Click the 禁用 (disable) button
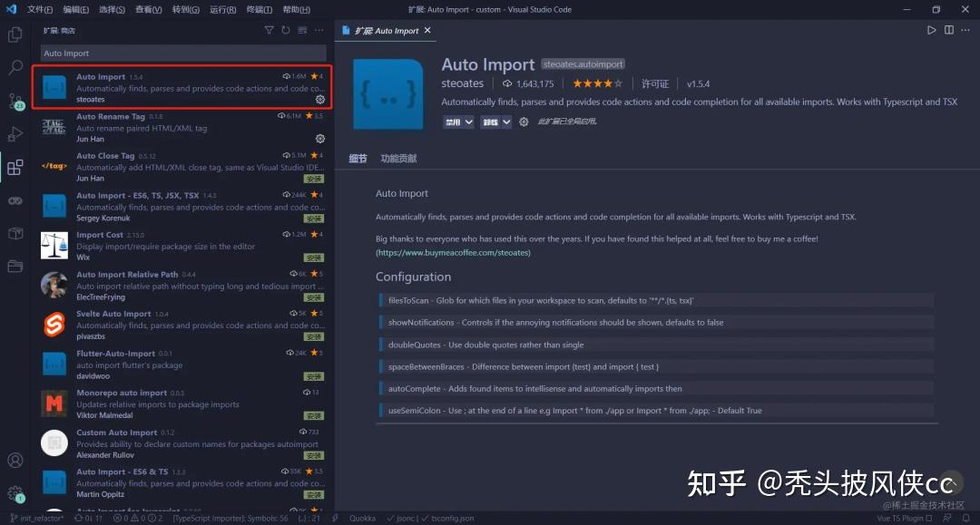 (x=453, y=122)
